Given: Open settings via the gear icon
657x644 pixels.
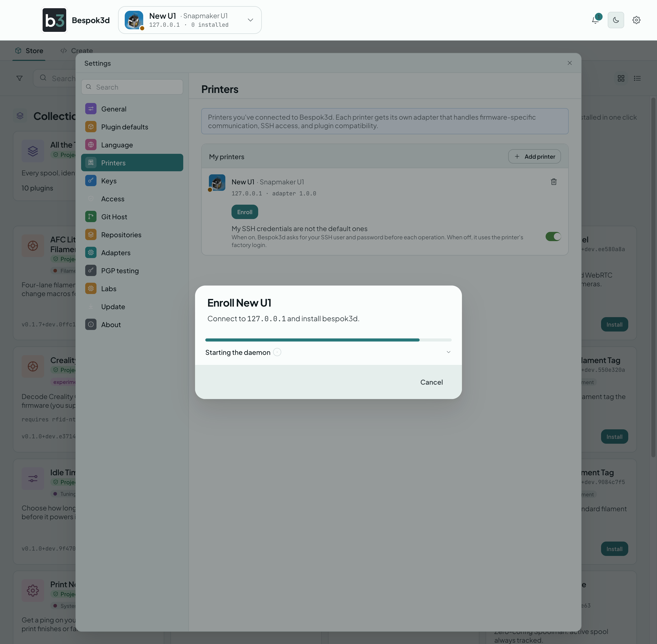Looking at the screenshot, I should tap(636, 20).
